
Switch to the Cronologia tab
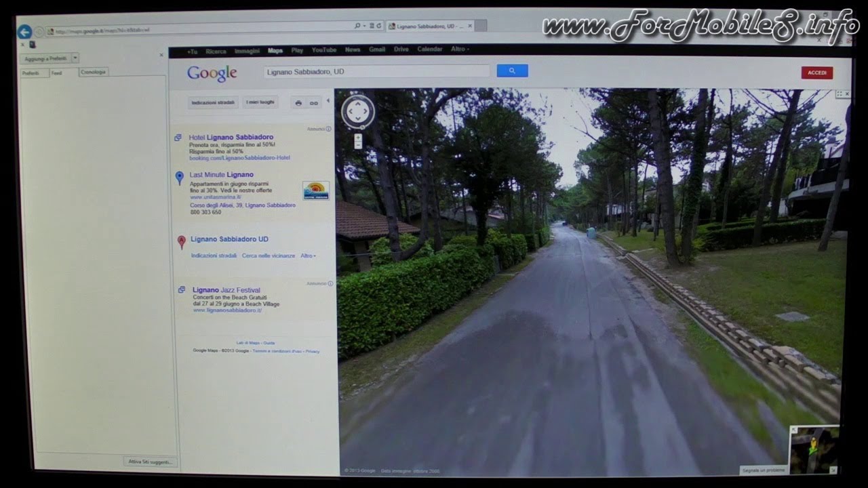pyautogui.click(x=94, y=72)
